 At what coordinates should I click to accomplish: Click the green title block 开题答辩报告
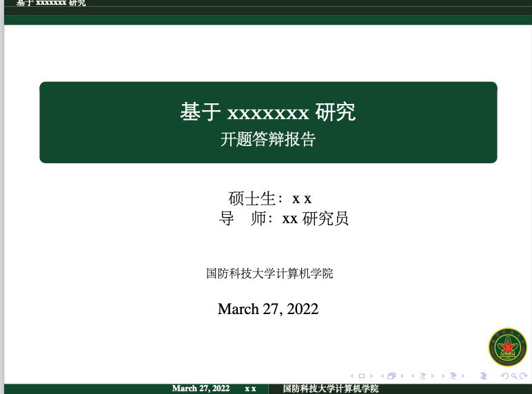(268, 140)
